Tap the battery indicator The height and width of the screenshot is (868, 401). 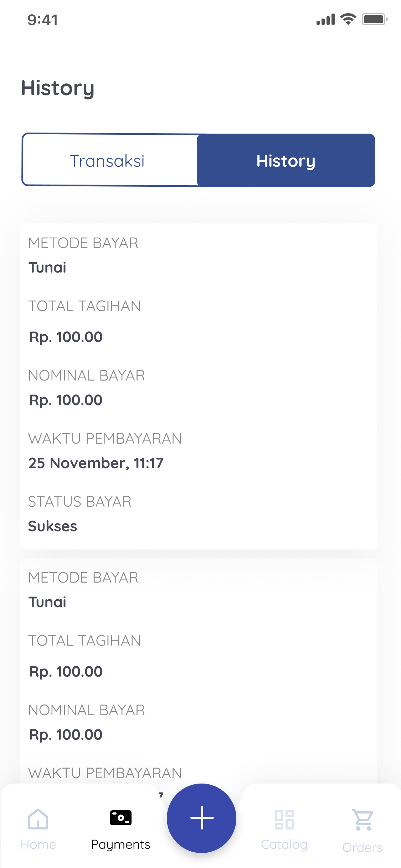pyautogui.click(x=374, y=19)
